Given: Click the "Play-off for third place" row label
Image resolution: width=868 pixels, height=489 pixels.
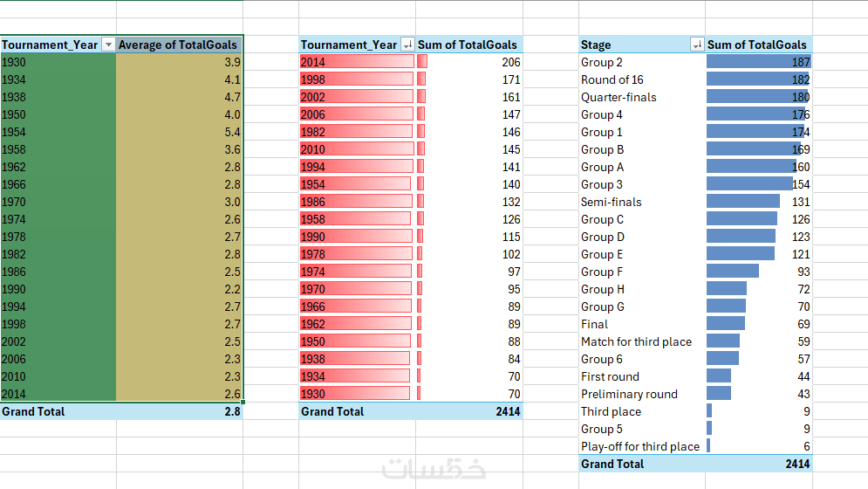Looking at the screenshot, I should coord(640,446).
